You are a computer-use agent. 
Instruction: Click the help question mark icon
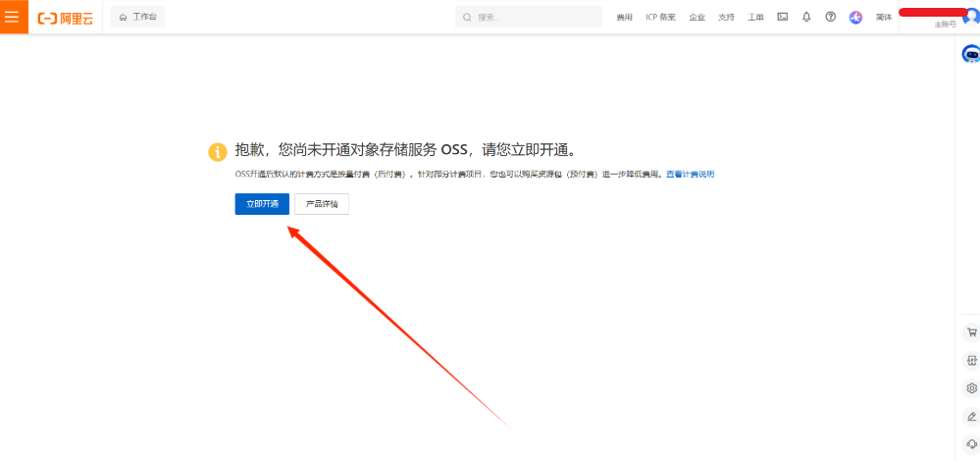[x=831, y=17]
